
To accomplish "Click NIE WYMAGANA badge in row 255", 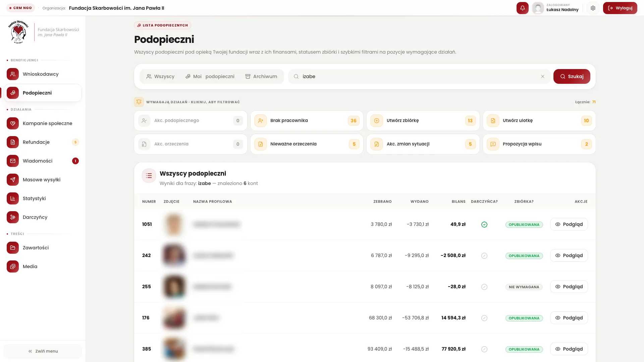I will click(524, 287).
